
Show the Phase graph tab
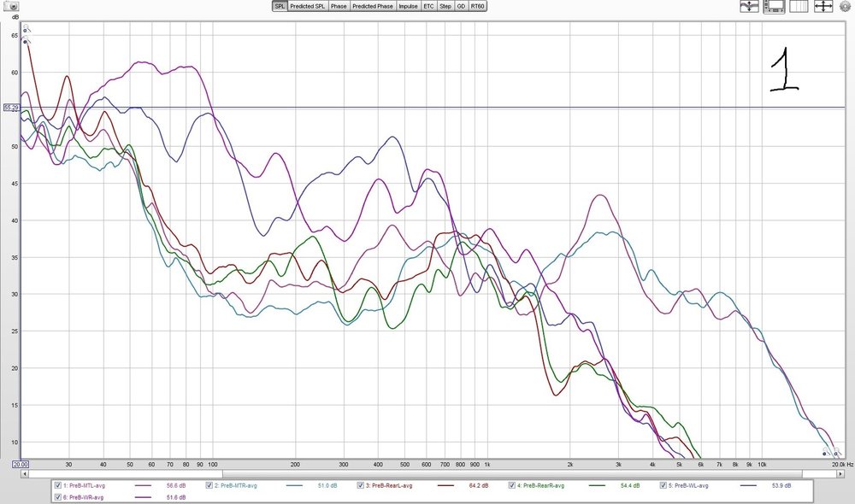coord(339,6)
